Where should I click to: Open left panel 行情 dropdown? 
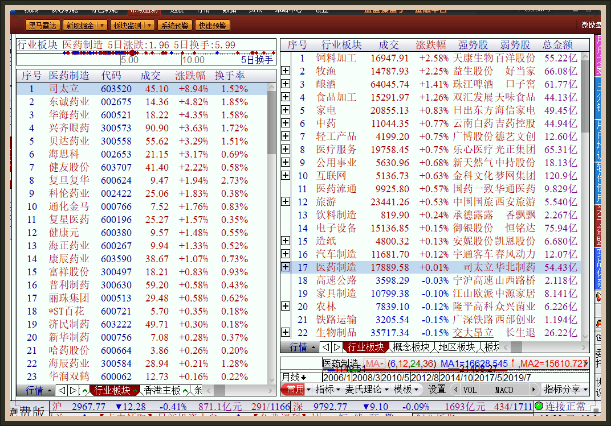pyautogui.click(x=38, y=390)
